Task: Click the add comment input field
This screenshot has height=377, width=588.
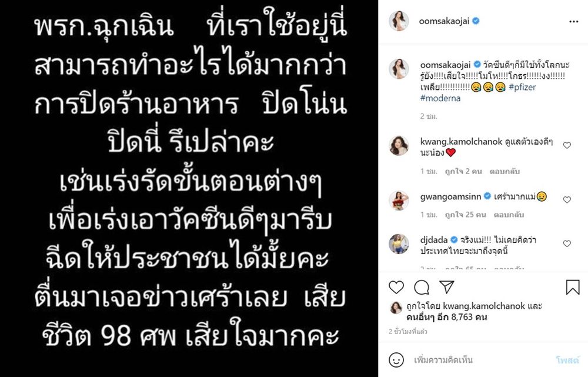Action: [x=480, y=360]
